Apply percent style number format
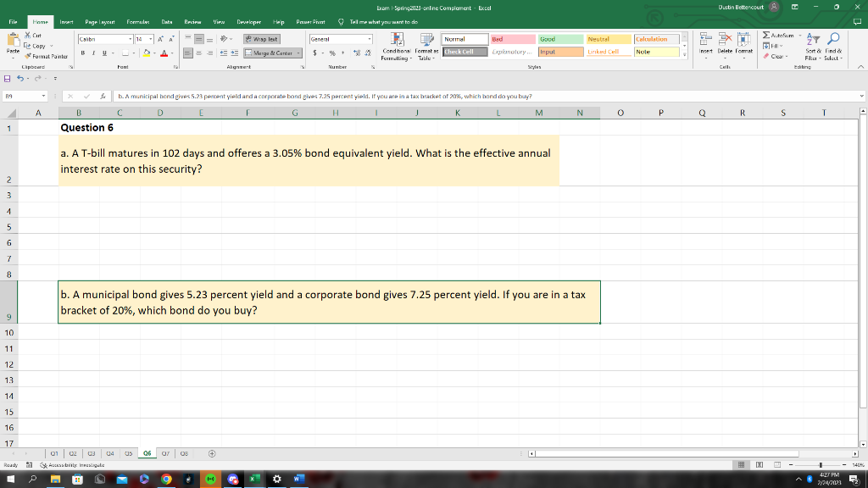Image resolution: width=868 pixels, height=488 pixels. coord(332,53)
